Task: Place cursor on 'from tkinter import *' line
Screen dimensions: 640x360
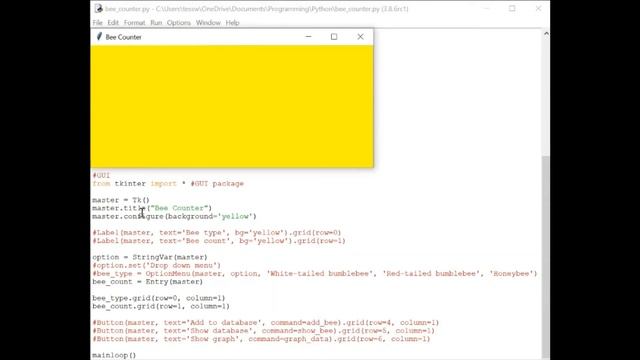Action: (168, 184)
